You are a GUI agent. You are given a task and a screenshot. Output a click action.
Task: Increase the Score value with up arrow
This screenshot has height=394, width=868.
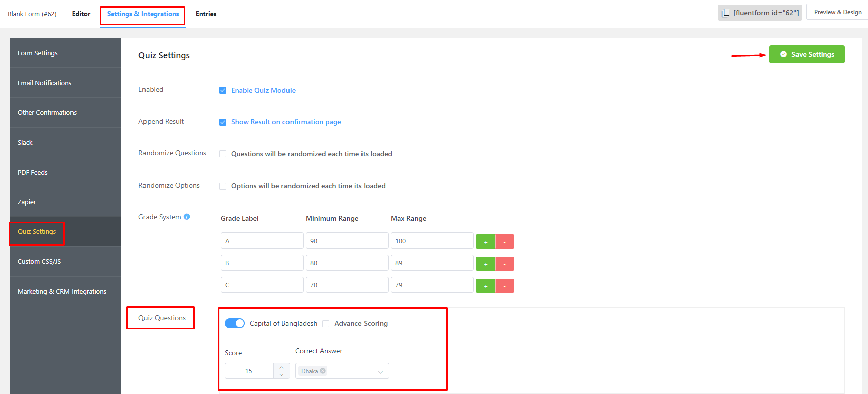(281, 367)
